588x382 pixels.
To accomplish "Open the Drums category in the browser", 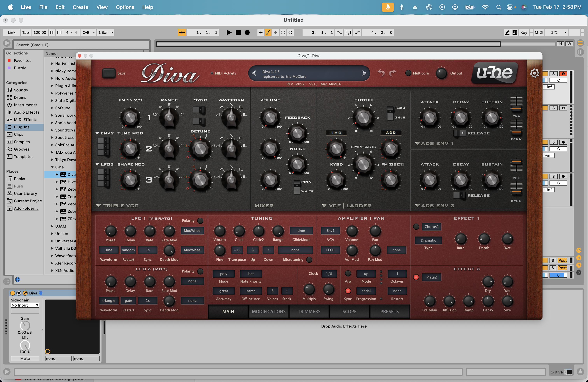I will click(x=20, y=97).
